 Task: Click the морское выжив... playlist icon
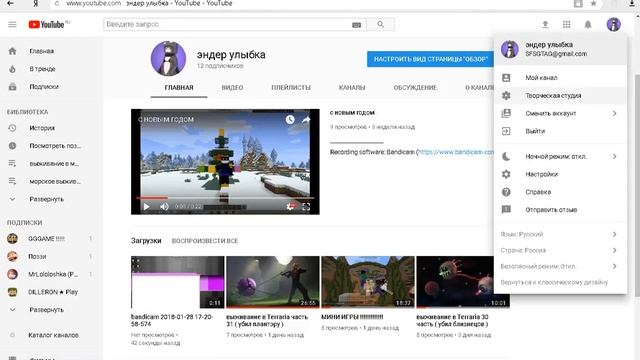coord(12,181)
